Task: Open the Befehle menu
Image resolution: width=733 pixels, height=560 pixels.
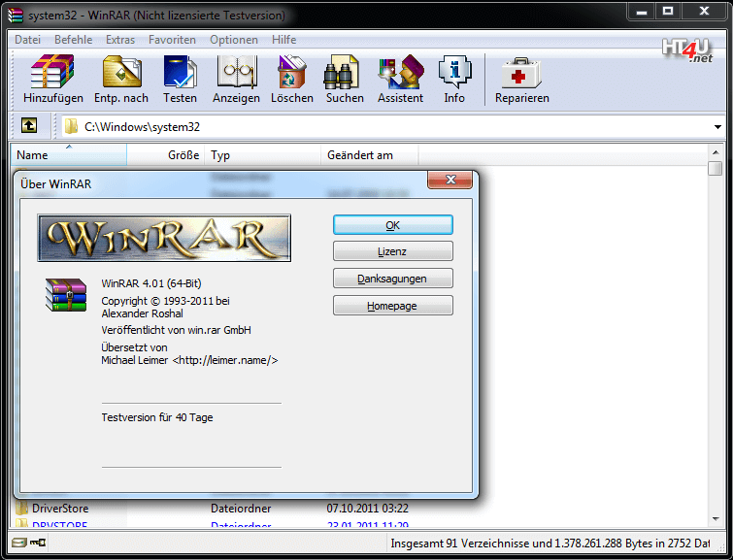Action: coord(74,40)
